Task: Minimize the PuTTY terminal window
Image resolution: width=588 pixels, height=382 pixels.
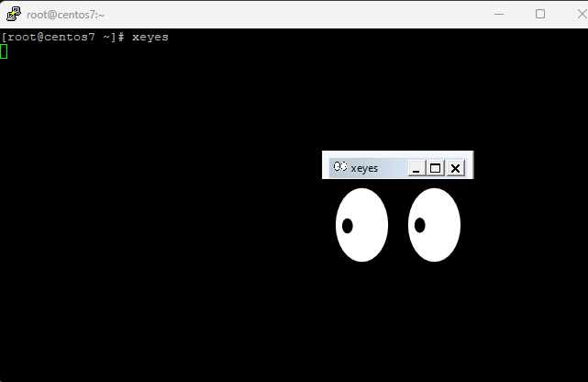Action: [499, 14]
